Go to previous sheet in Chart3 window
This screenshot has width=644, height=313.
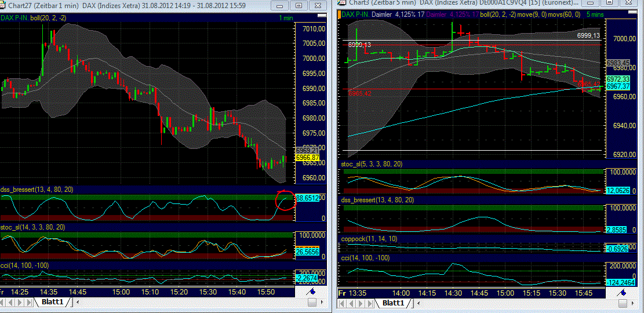(x=351, y=303)
